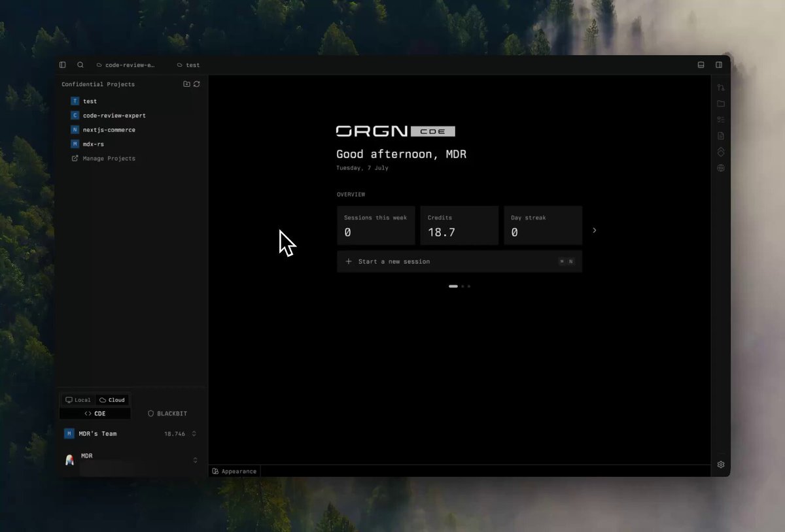This screenshot has height=532, width=785.
Task: Click the Sessions this week card
Action: click(376, 225)
